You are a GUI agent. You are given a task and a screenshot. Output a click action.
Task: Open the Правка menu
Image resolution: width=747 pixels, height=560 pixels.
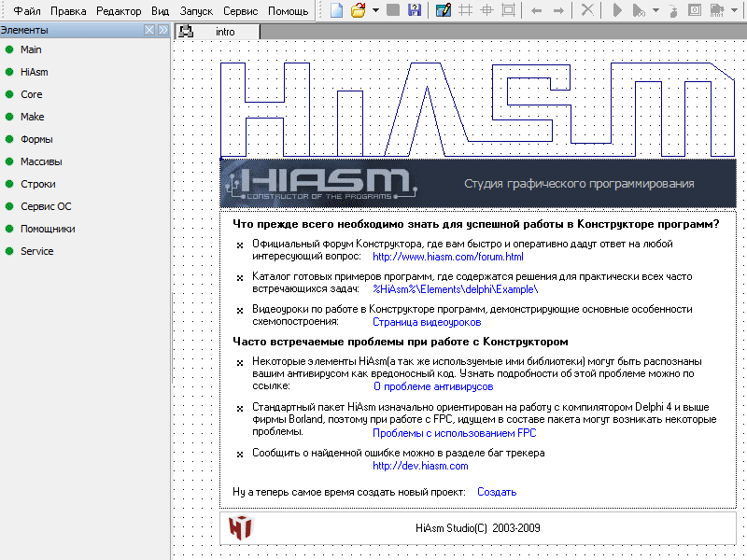[68, 11]
